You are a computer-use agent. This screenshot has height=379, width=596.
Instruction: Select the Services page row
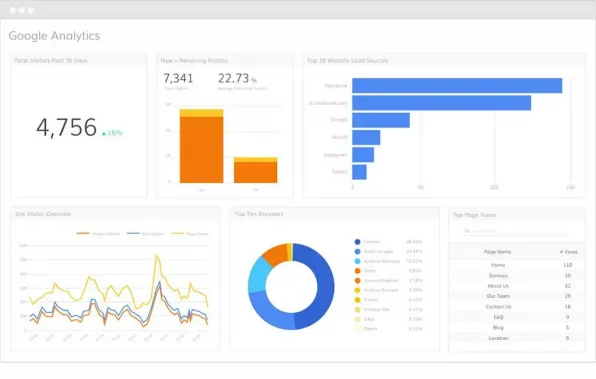pos(517,276)
